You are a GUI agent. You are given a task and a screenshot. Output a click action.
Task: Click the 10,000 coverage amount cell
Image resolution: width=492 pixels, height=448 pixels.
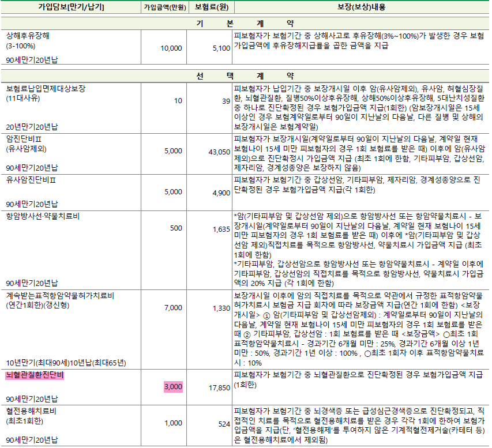pyautogui.click(x=171, y=48)
